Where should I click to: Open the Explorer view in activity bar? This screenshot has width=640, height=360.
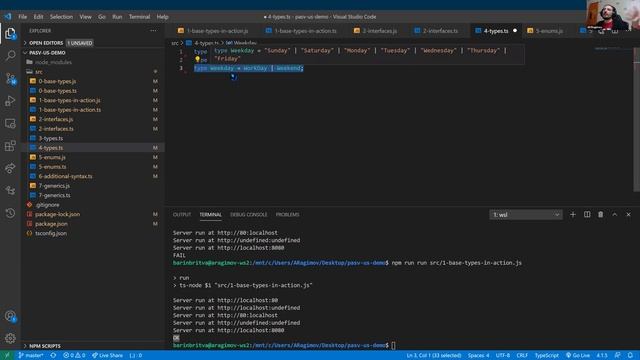click(x=10, y=33)
